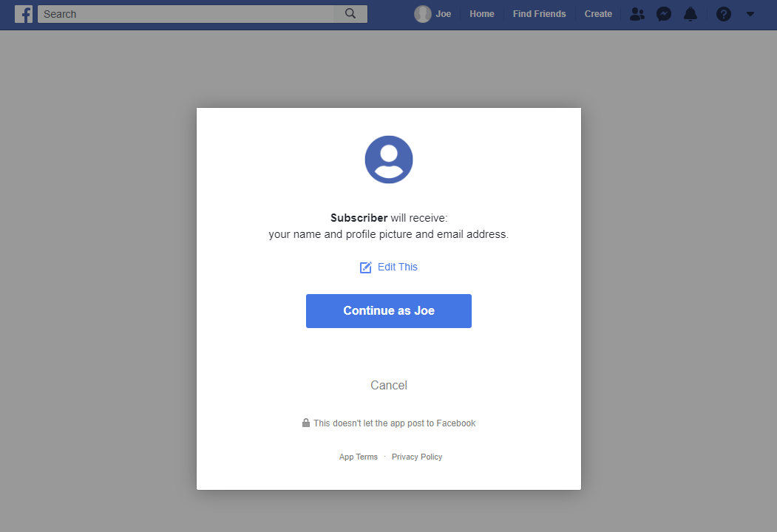Open the Friend Requests icon

point(637,14)
